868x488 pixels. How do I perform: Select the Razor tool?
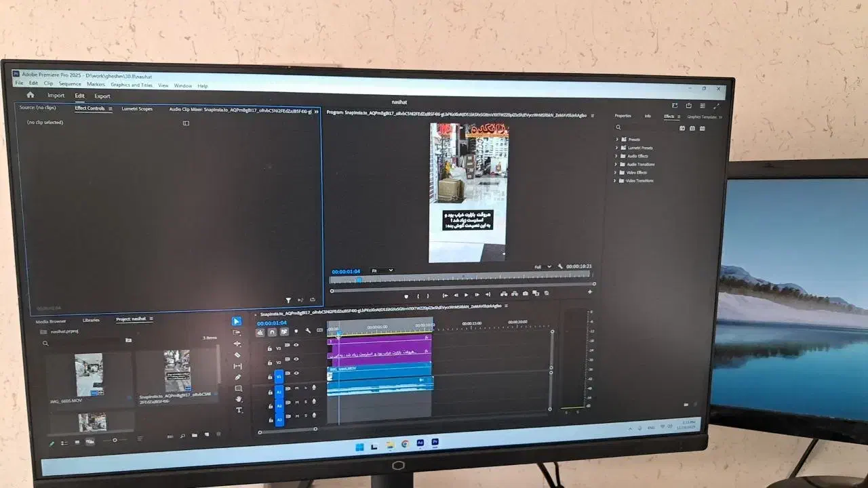point(237,356)
